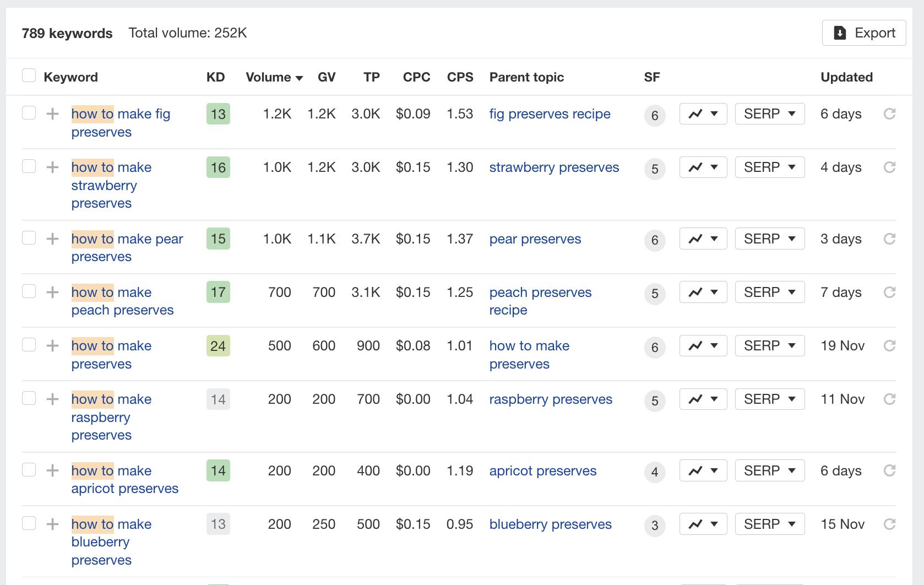Tick the select-all checkbox beside Keyword header
This screenshot has width=924, height=585.
29,75
